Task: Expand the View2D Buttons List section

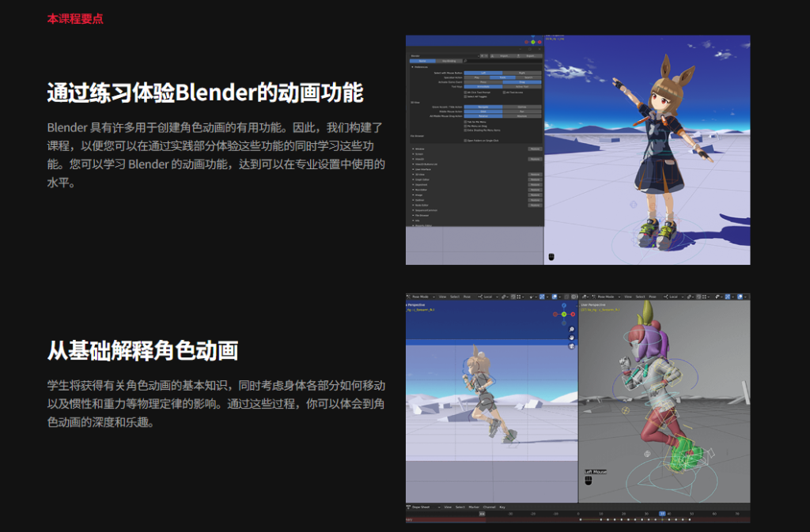Action: (413, 164)
